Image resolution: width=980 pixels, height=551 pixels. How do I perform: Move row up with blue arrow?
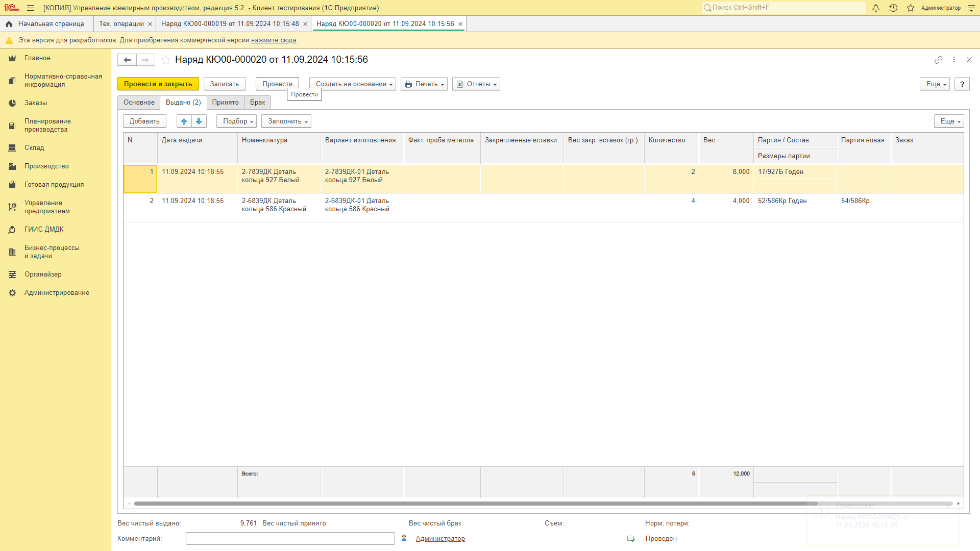click(x=184, y=121)
